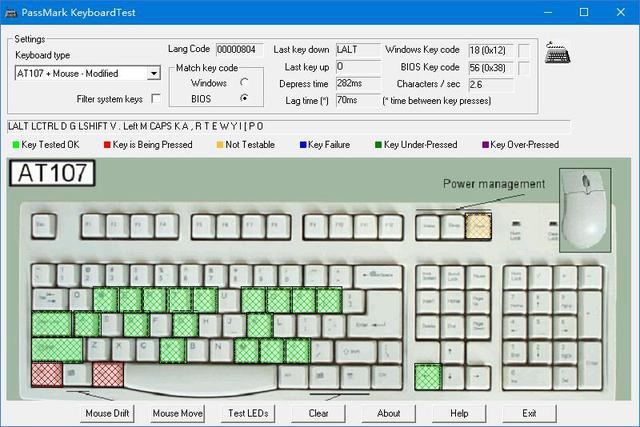
Task: Click the Power management label
Action: pos(494,184)
